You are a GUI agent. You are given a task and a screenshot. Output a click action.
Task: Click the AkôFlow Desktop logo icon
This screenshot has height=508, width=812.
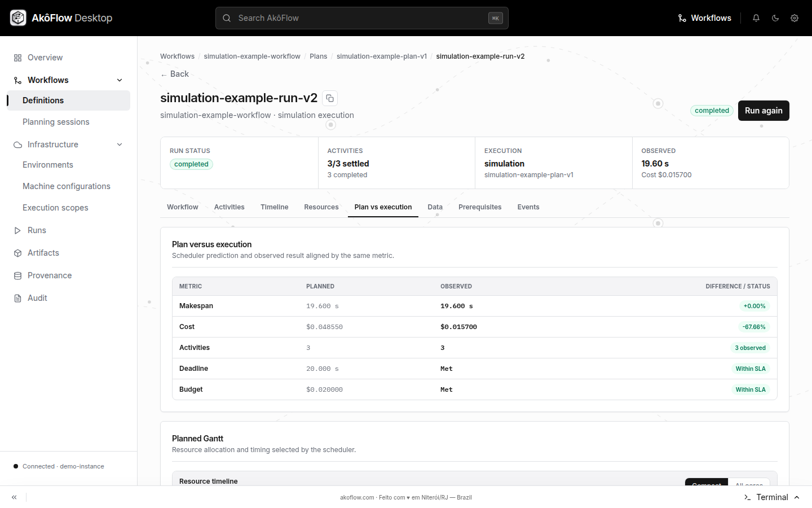(x=18, y=18)
